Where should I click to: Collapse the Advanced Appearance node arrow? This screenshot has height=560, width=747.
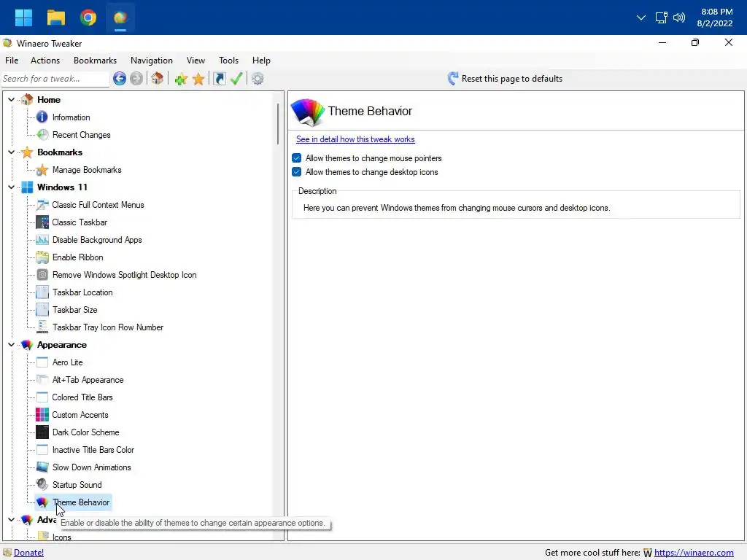(x=11, y=519)
